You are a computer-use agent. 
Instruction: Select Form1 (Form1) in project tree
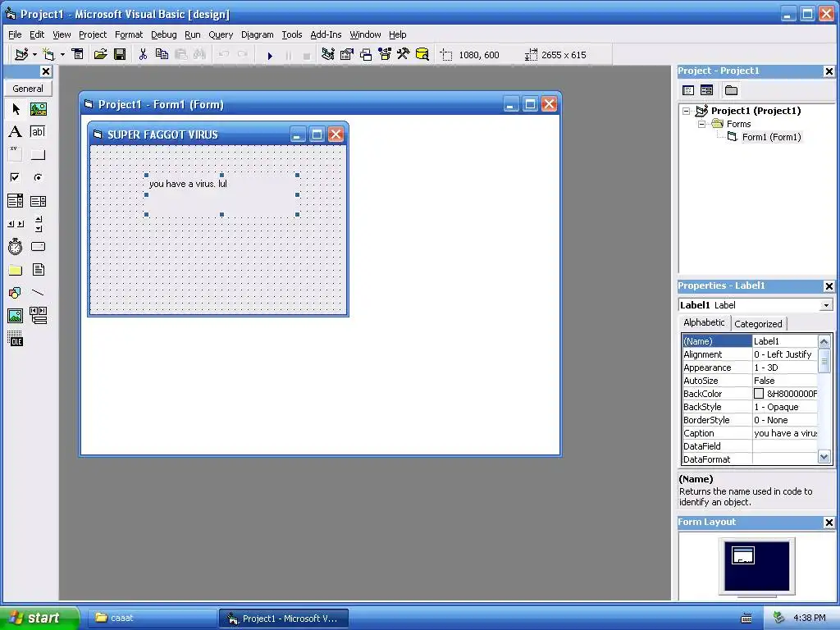[x=771, y=137]
